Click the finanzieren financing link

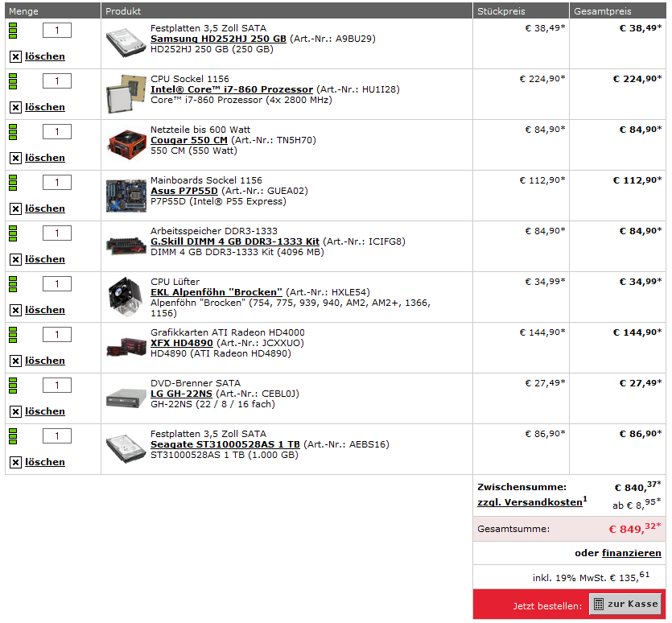pos(631,553)
